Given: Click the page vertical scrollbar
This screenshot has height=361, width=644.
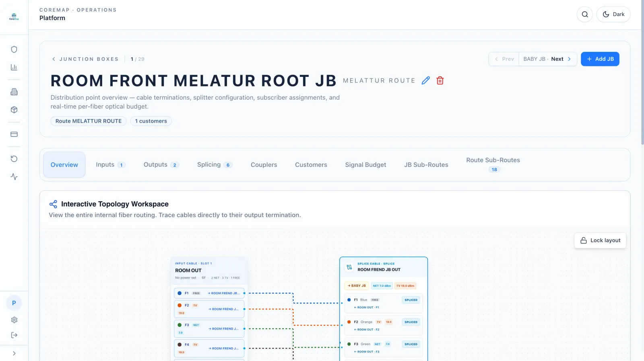Looking at the screenshot, I should (x=642, y=72).
